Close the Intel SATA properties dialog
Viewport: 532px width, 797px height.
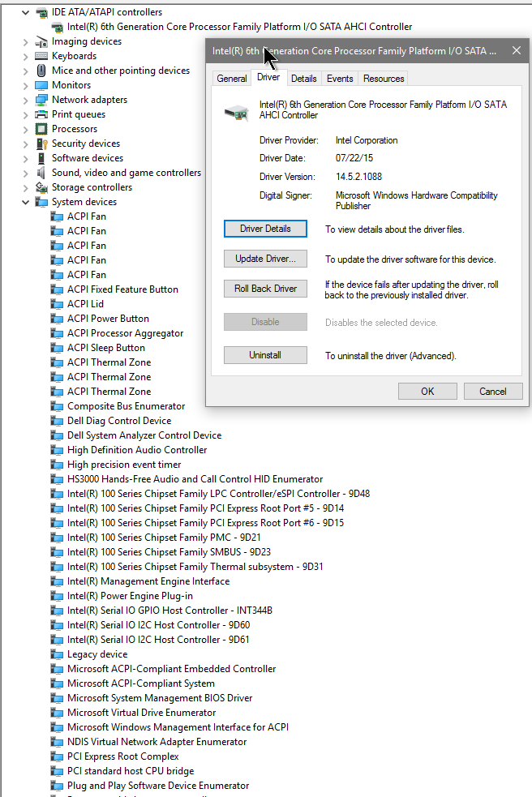click(x=517, y=51)
